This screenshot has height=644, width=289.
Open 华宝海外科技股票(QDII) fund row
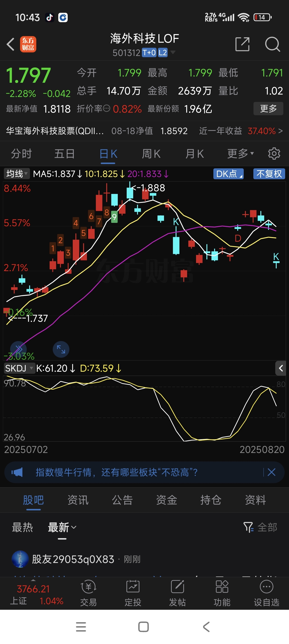144,131
